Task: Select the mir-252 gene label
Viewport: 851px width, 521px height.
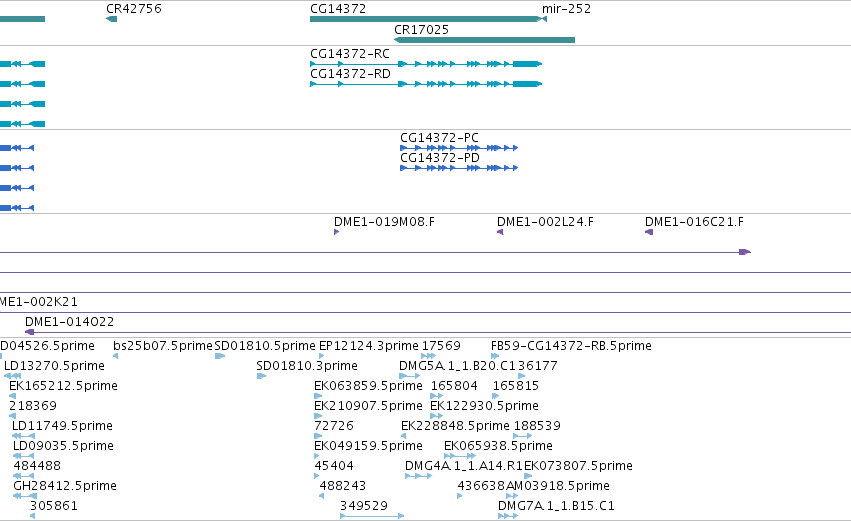Action: click(567, 9)
